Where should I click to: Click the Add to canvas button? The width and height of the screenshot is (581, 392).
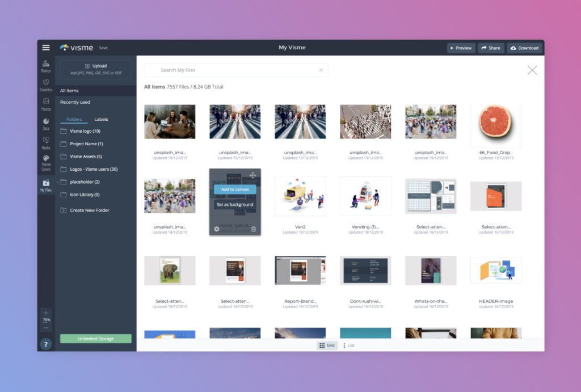pos(235,189)
